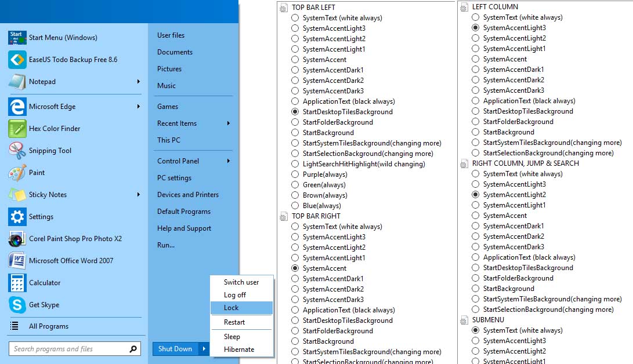The height and width of the screenshot is (364, 633).
Task: Open the Get Skype icon
Action: [17, 305]
